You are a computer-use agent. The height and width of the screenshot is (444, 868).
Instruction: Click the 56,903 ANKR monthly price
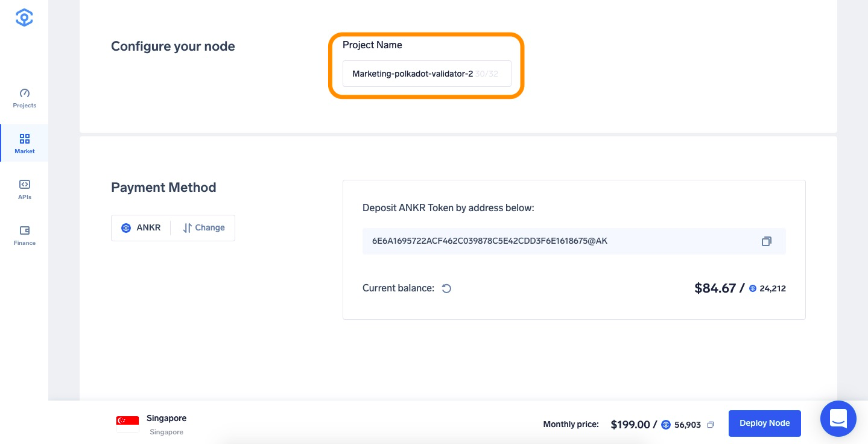(x=688, y=425)
